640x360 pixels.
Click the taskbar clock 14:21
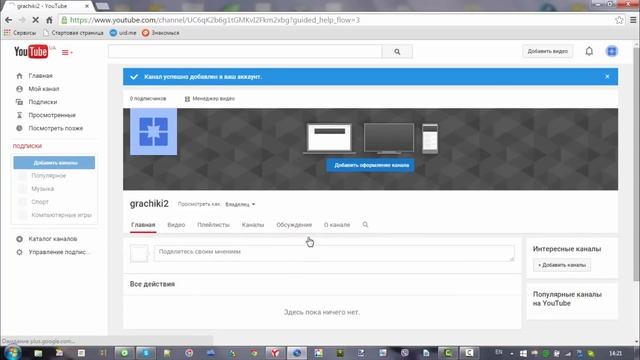[x=615, y=353]
